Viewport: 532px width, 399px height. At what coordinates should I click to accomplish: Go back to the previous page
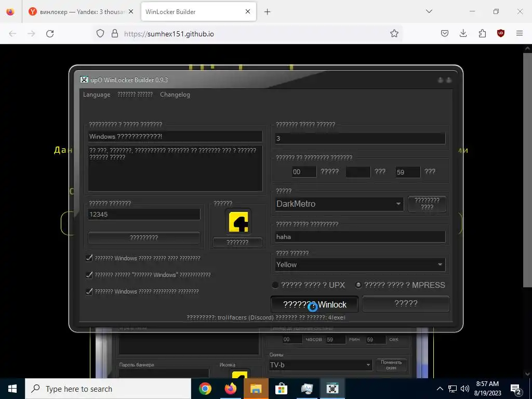pos(12,34)
